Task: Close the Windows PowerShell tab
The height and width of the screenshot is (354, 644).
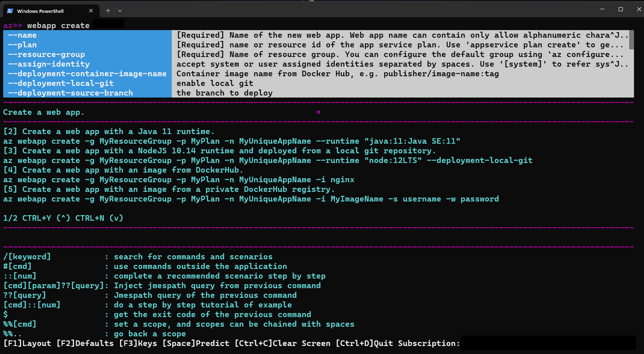Action: (x=91, y=11)
